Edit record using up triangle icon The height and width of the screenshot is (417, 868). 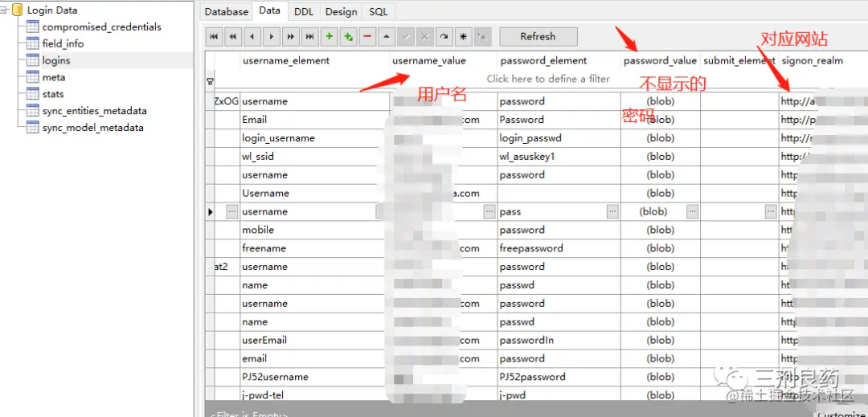click(387, 36)
